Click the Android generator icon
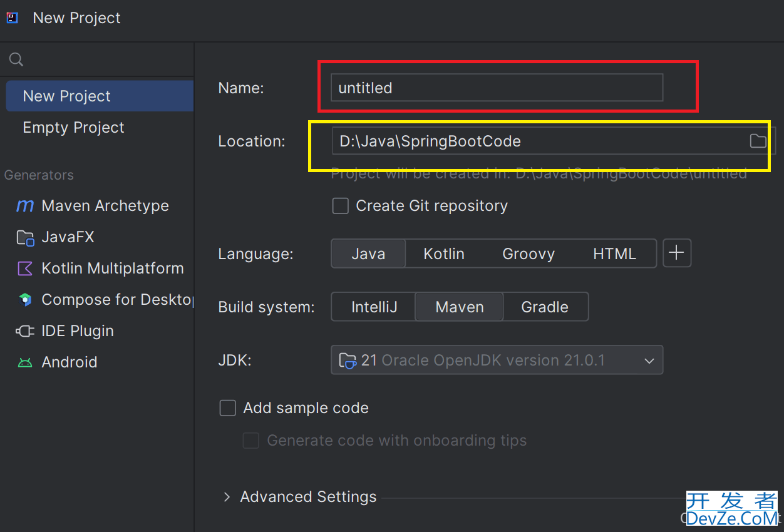784x532 pixels. coord(25,362)
